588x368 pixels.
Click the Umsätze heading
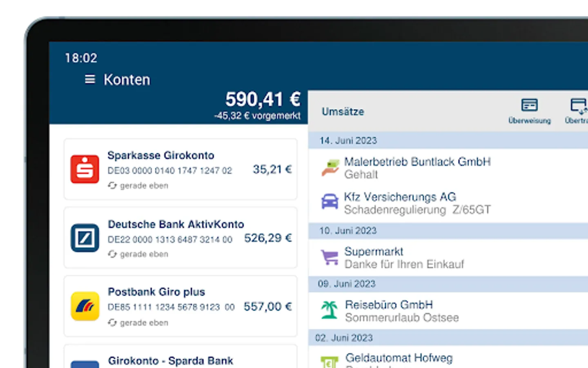tap(343, 112)
